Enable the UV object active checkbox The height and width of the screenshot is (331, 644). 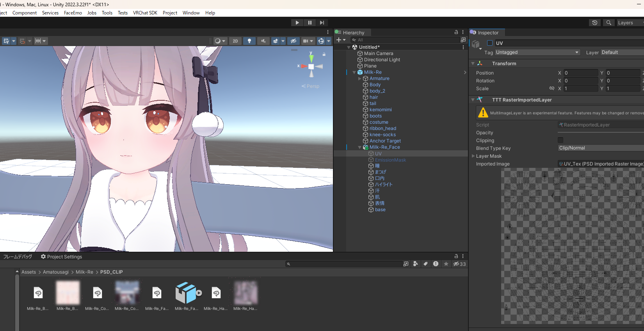pyautogui.click(x=489, y=43)
